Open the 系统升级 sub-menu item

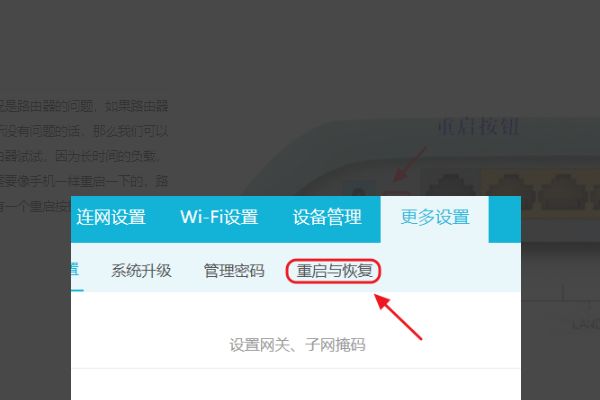coord(141,271)
